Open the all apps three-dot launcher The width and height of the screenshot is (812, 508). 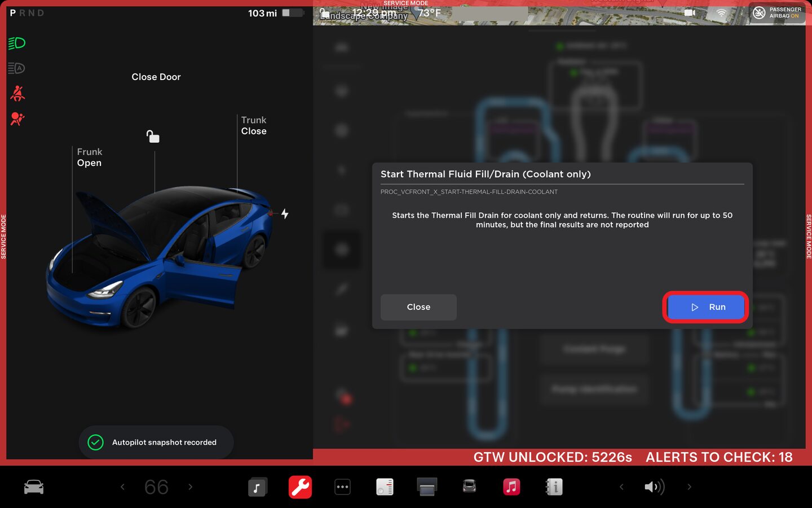[x=342, y=487]
